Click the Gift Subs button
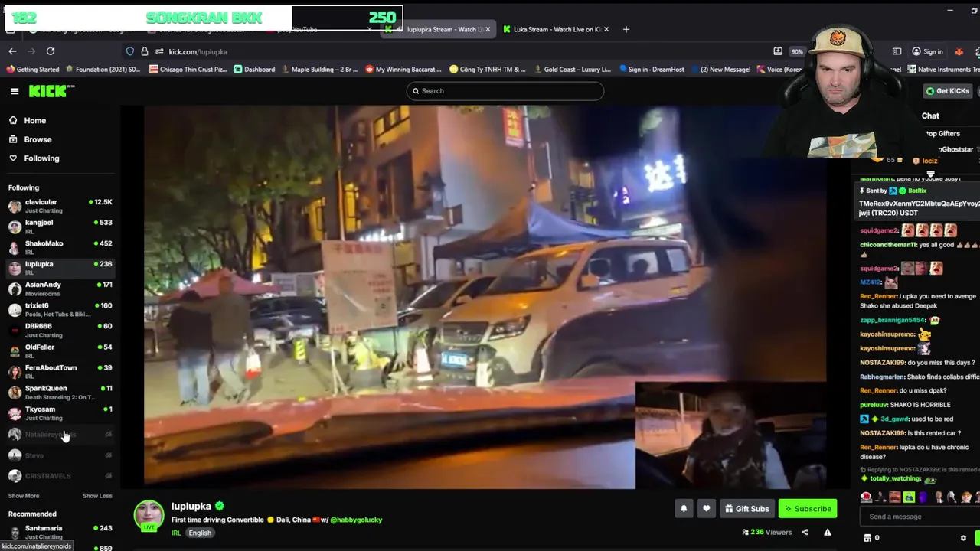The image size is (980, 551). [746, 509]
